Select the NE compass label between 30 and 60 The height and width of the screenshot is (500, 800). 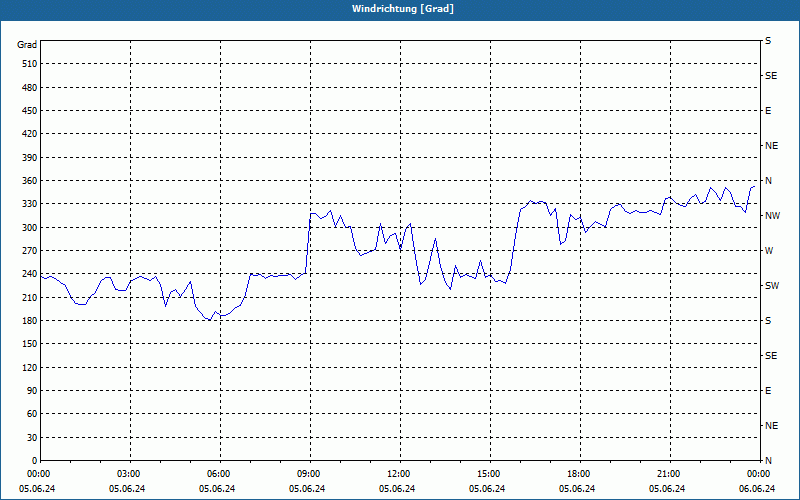point(771,426)
